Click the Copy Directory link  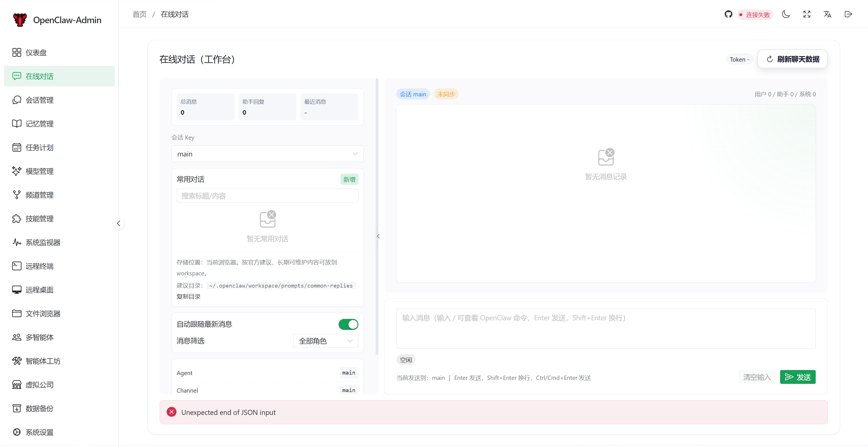pyautogui.click(x=188, y=296)
